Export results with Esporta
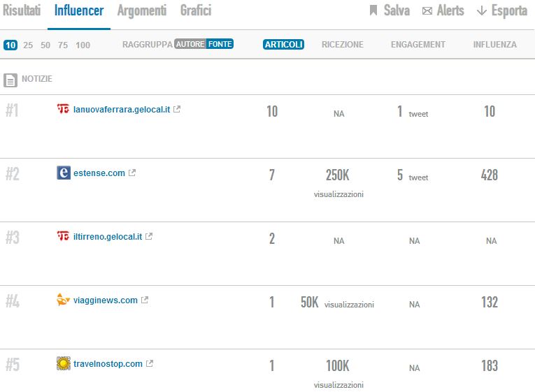The height and width of the screenshot is (392, 535). (x=509, y=10)
